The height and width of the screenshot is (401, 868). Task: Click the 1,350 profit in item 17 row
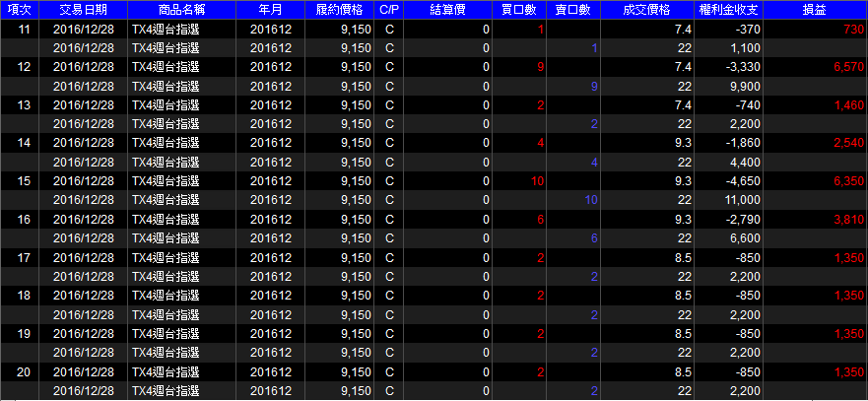click(x=848, y=257)
